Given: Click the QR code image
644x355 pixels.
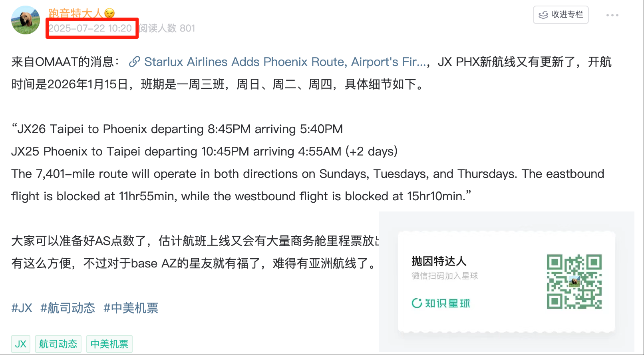Looking at the screenshot, I should pos(574,281).
